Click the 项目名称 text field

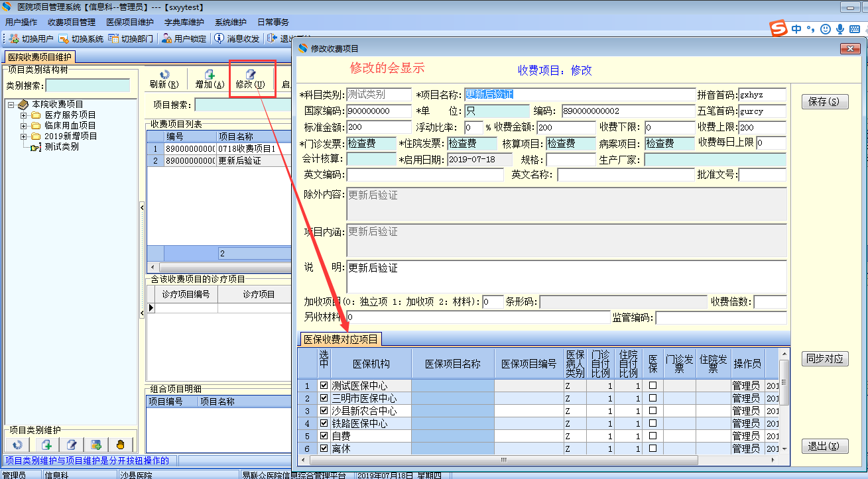point(579,95)
